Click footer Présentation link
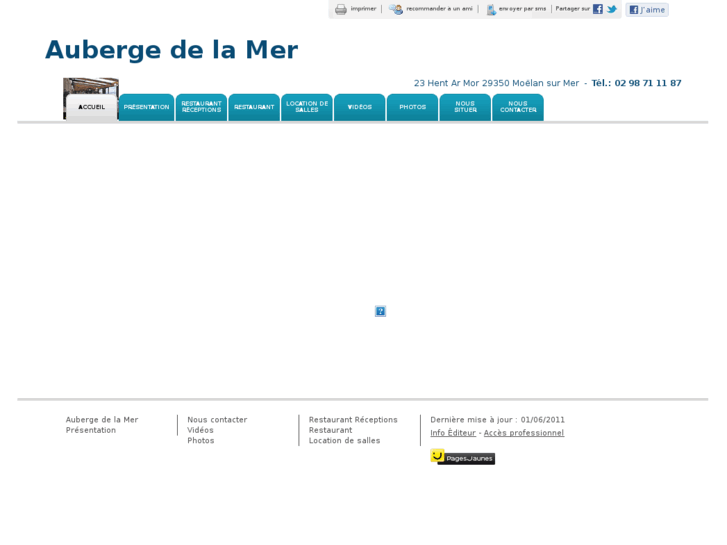This screenshot has height=545, width=727. point(91,430)
